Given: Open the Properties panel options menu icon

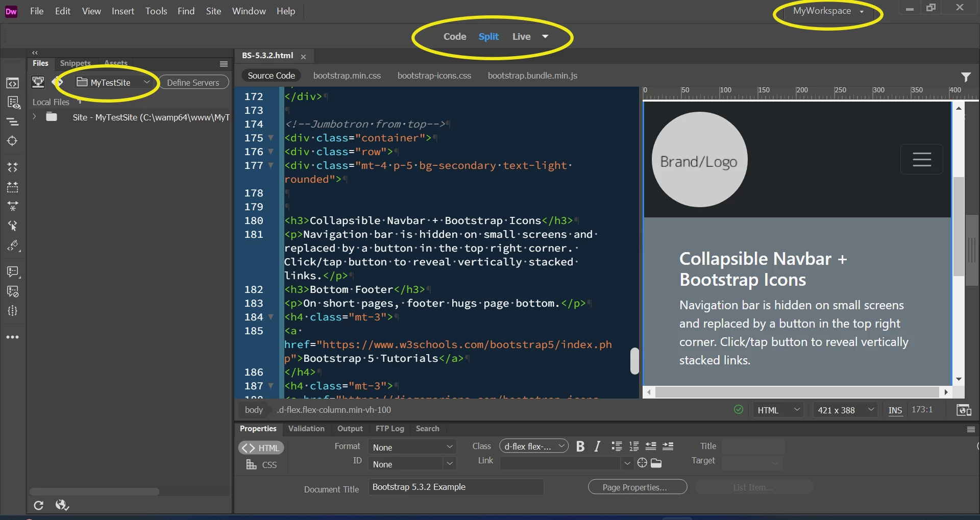Looking at the screenshot, I should (x=971, y=430).
